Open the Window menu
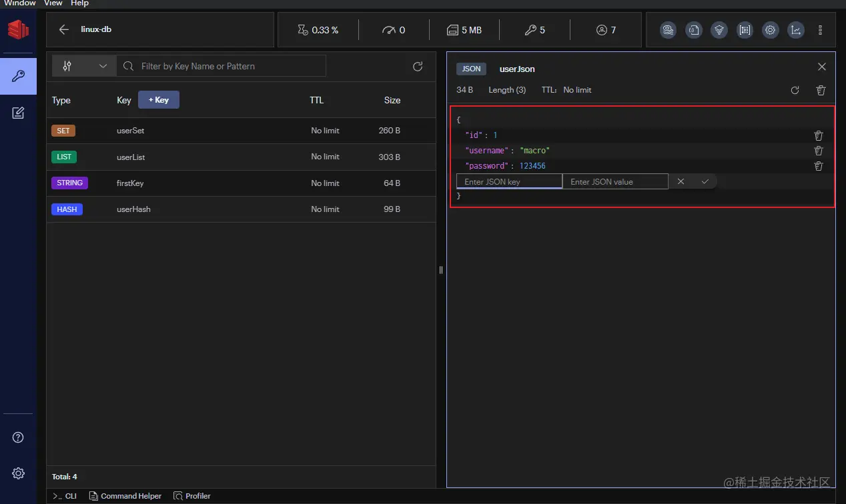The image size is (846, 504). pos(20,3)
